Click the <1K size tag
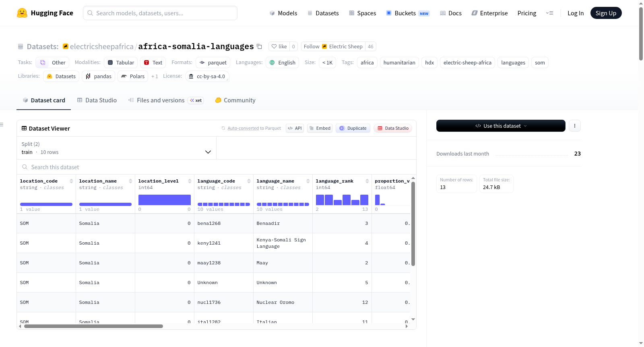The width and height of the screenshot is (644, 347). pos(327,62)
